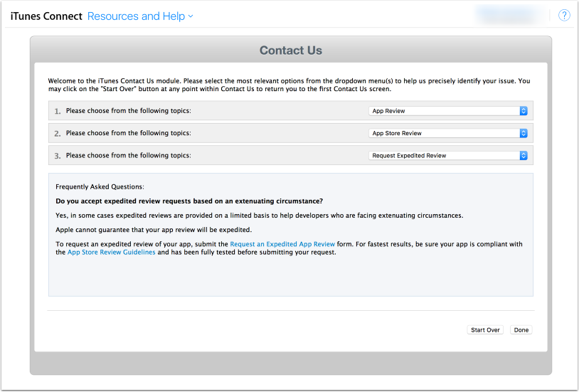Click the bold expedited review question
579x392 pixels.
pos(189,201)
